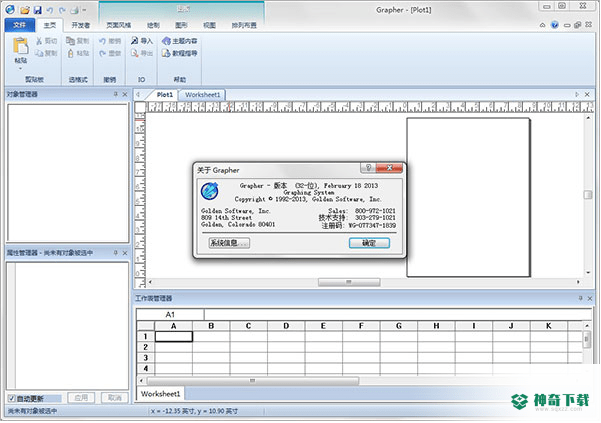The width and height of the screenshot is (601, 423).
Task: Click the blue help icon at top right
Action: [555, 25]
